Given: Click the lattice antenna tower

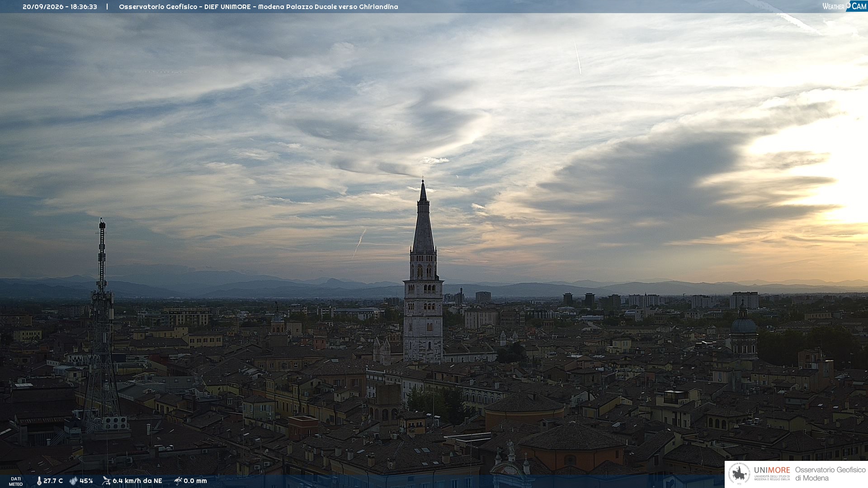Looking at the screenshot, I should (102, 325).
